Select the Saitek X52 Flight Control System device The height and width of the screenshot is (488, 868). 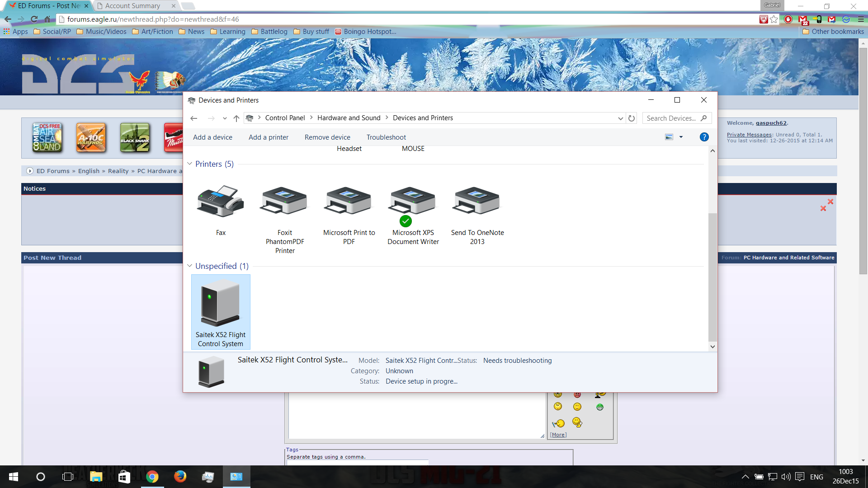(x=221, y=312)
